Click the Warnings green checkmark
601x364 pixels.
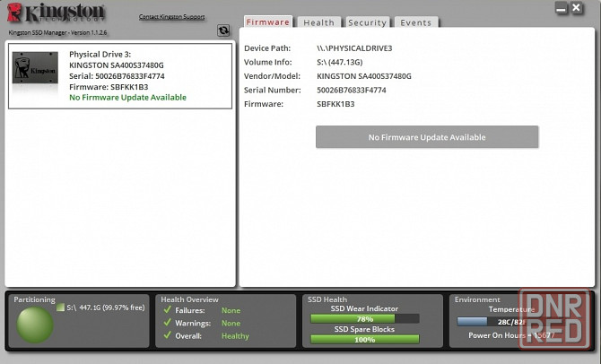[167, 323]
